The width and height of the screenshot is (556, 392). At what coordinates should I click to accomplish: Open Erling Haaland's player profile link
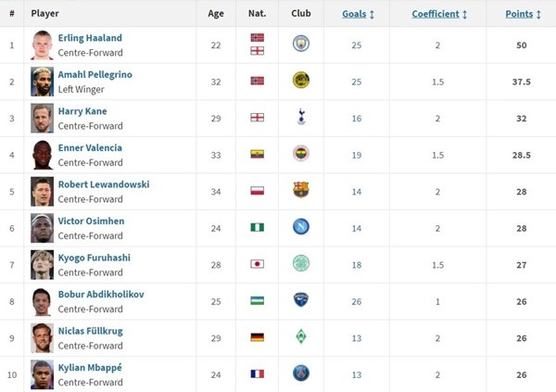pos(90,38)
